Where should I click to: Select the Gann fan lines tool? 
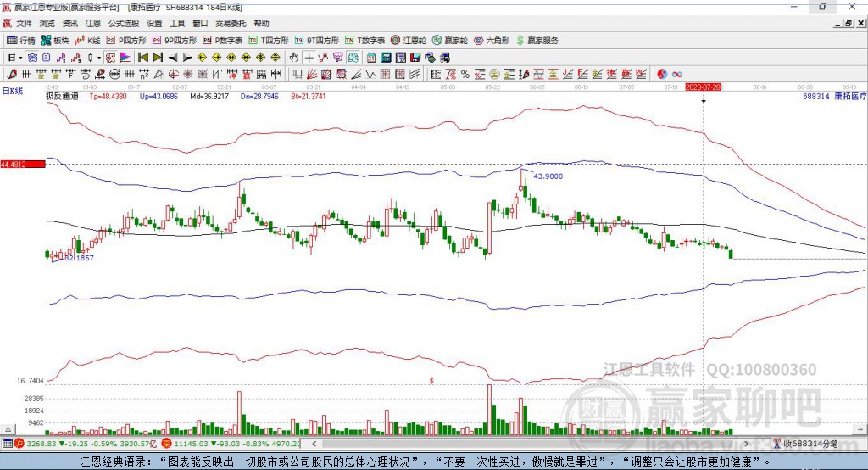coord(312,74)
